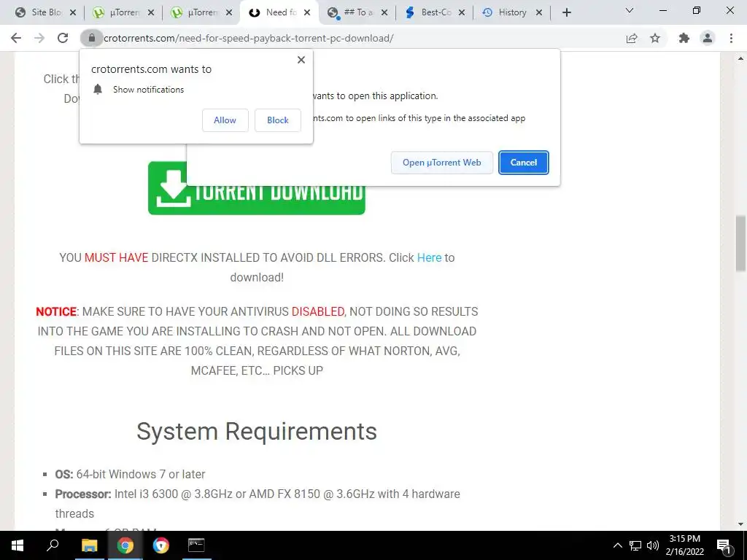Viewport: 747px width, 560px height.
Task: Click the red NOTICE word
Action: tap(55, 312)
